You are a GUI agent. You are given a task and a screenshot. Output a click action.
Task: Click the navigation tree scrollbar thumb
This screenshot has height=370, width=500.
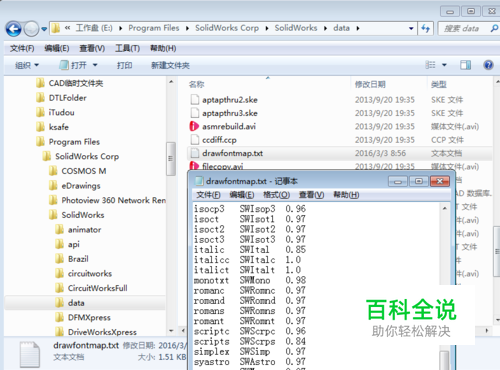tap(171, 159)
